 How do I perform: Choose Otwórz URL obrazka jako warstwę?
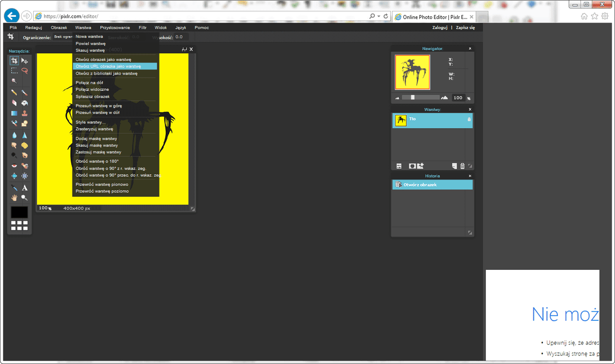[115, 66]
